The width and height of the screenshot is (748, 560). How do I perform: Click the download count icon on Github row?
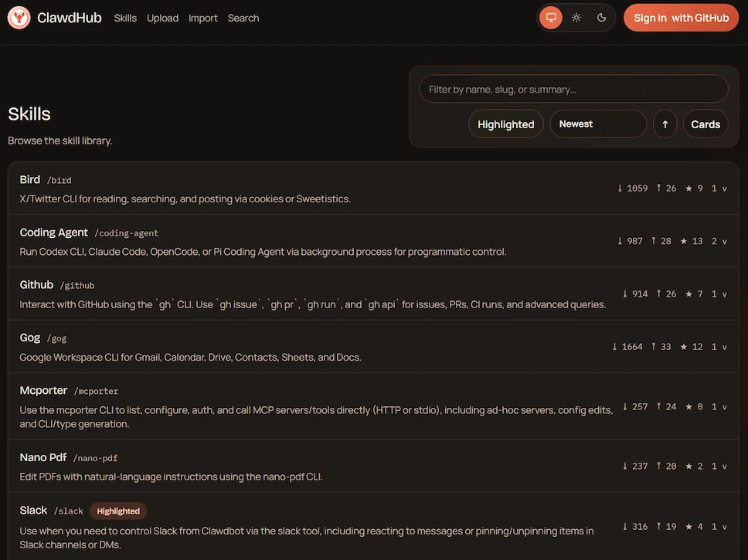tap(625, 294)
